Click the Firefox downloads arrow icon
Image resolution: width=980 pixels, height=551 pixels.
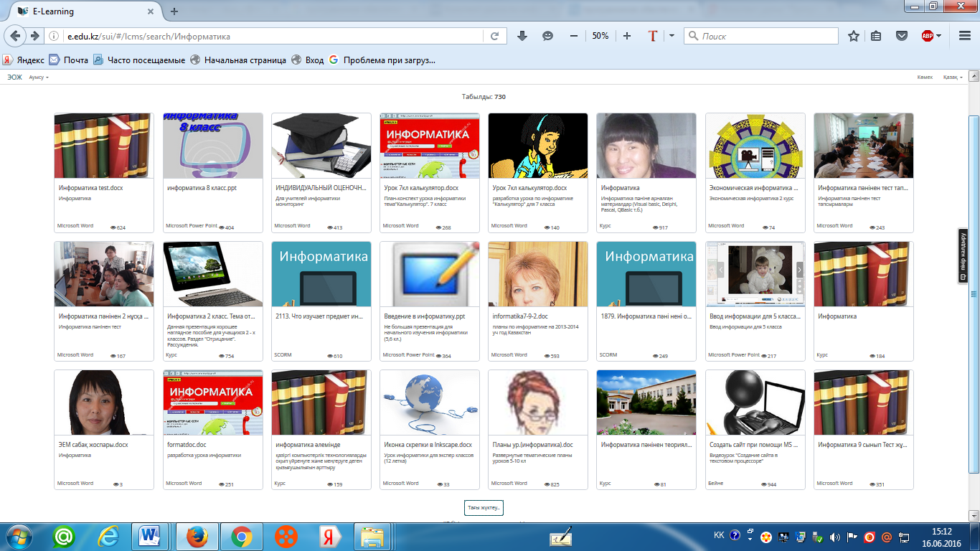coord(522,36)
